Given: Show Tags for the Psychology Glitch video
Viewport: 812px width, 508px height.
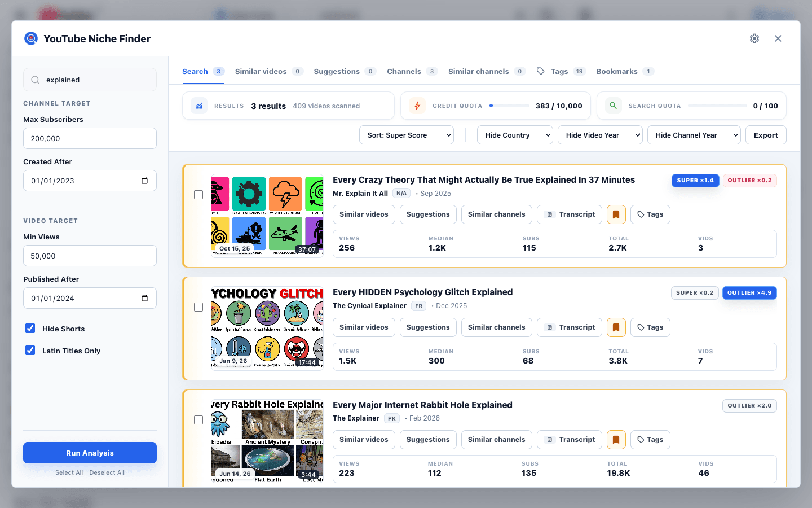Looking at the screenshot, I should click(650, 327).
